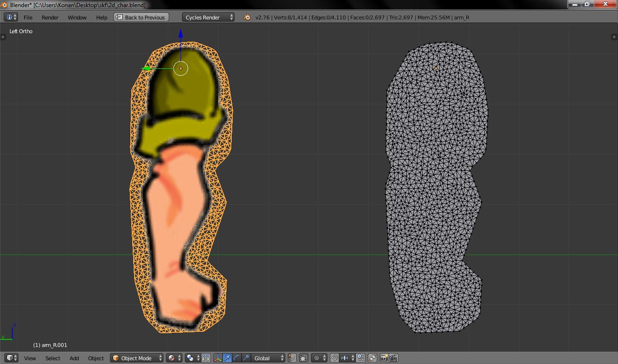This screenshot has width=618, height=364.
Task: Open 3D View editor type selector
Action: coord(11,358)
